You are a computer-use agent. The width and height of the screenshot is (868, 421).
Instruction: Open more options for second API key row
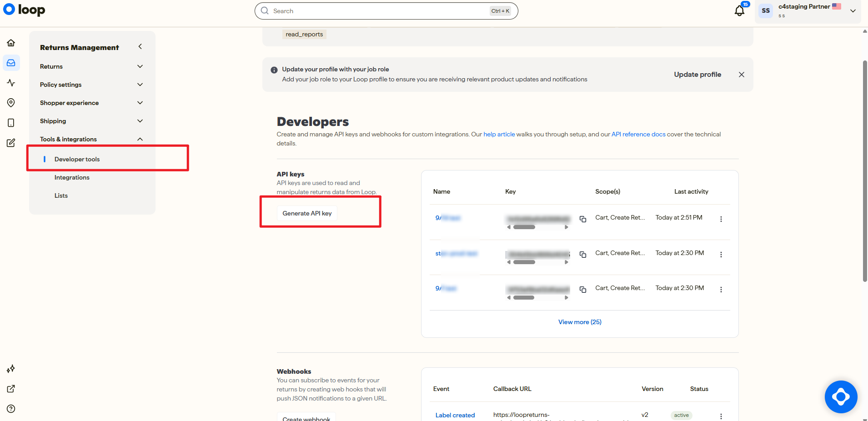[721, 255]
